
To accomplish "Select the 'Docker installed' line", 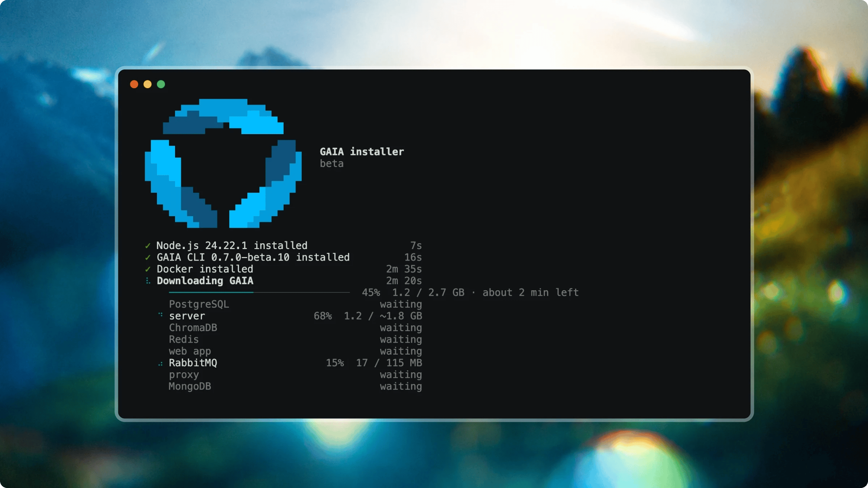I will (x=205, y=269).
